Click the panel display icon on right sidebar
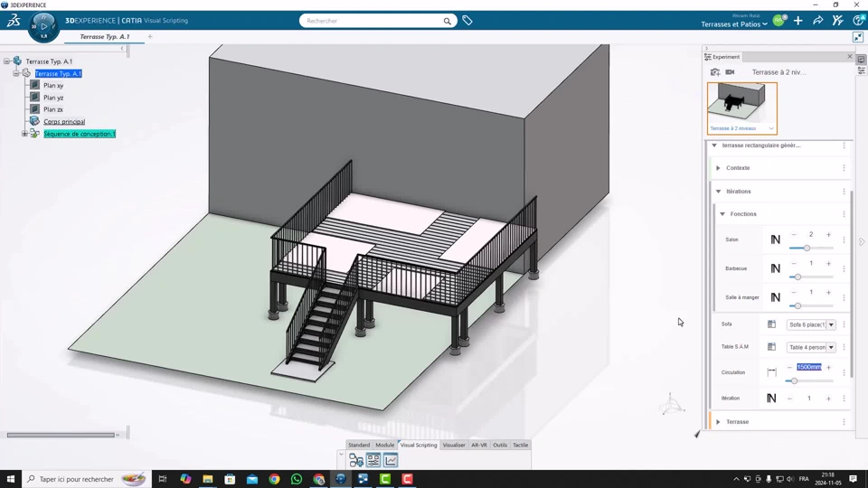This screenshot has width=868, height=488. (x=862, y=60)
